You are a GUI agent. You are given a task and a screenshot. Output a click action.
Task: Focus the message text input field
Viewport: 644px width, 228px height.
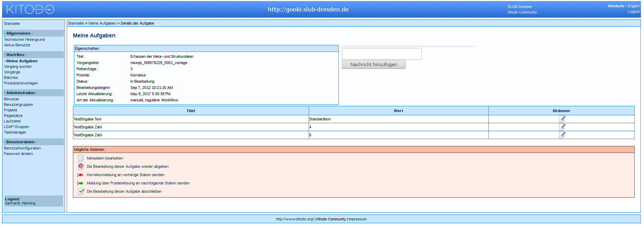(382, 54)
